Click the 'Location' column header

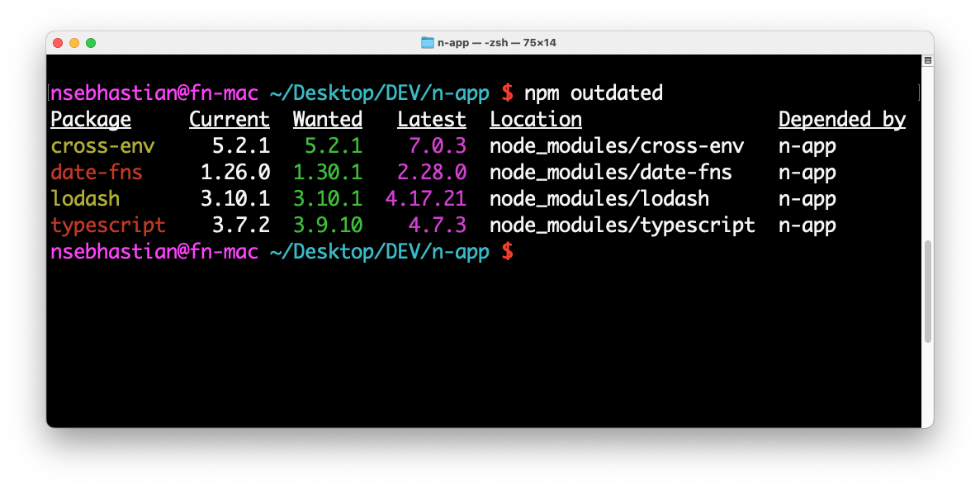(x=536, y=120)
